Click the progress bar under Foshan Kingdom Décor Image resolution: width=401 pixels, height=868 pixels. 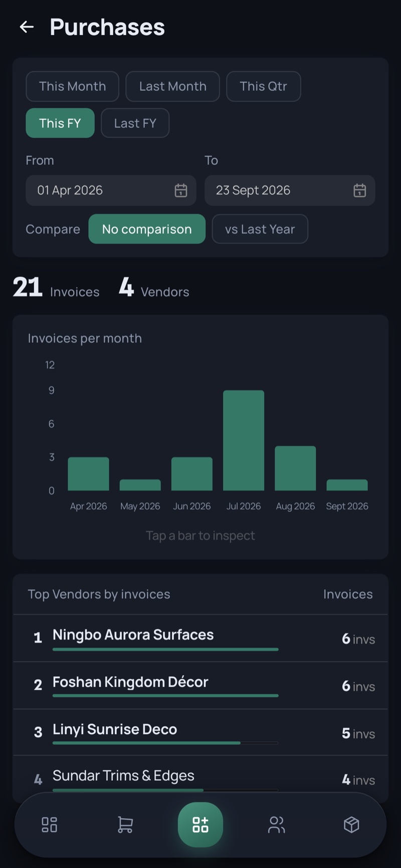click(x=165, y=696)
